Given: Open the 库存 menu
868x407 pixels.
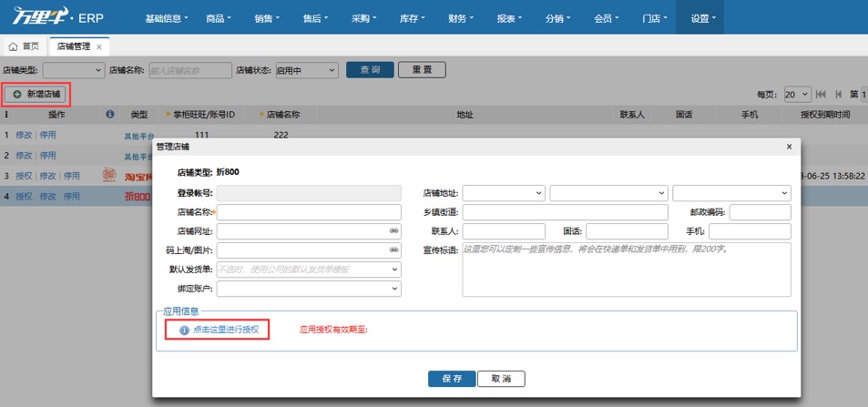Looking at the screenshot, I should click(412, 18).
